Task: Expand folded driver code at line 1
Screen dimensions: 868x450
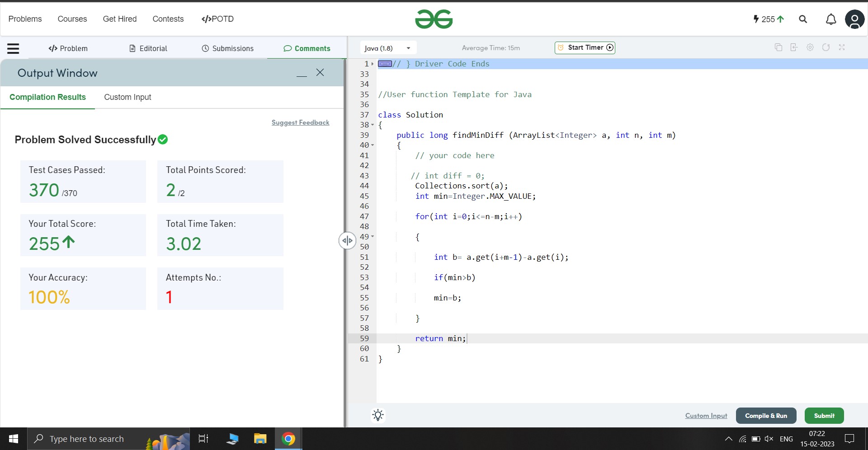Action: 373,64
